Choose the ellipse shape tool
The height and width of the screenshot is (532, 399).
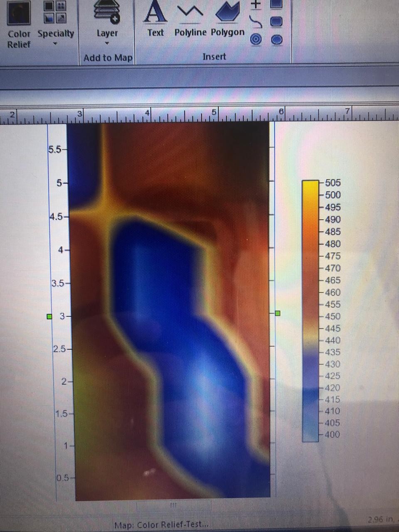(277, 40)
